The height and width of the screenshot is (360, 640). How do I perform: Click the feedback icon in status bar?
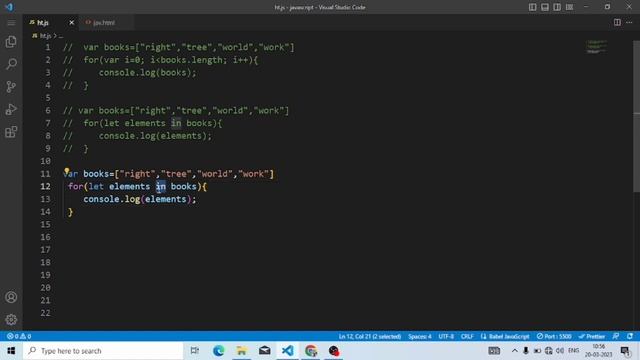click(x=616, y=336)
